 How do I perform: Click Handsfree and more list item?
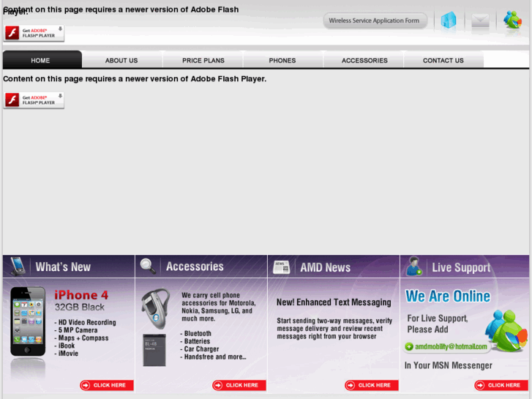click(x=214, y=357)
